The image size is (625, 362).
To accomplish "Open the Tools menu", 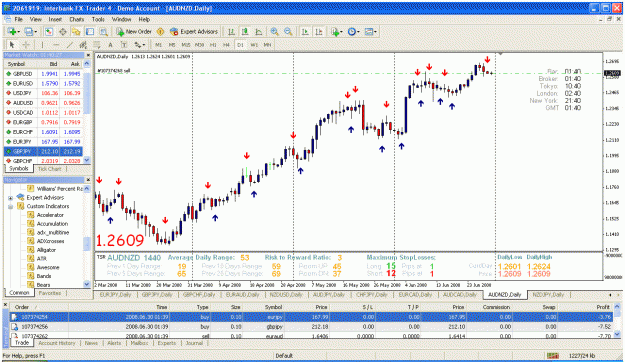I will pos(98,19).
